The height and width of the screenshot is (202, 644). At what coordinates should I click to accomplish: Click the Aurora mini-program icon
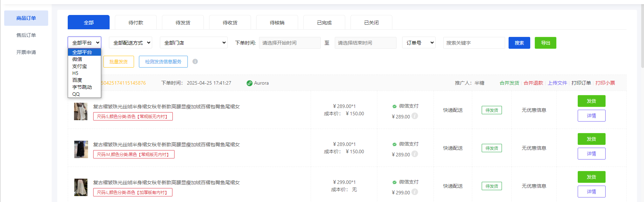249,83
